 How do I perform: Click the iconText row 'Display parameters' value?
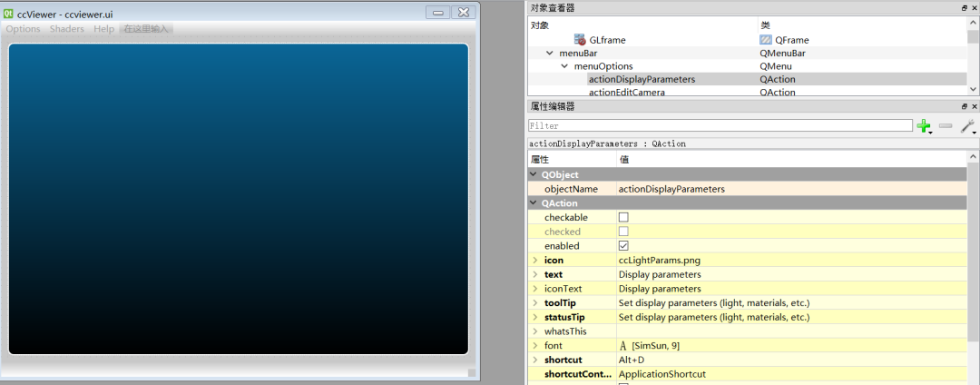[660, 289]
